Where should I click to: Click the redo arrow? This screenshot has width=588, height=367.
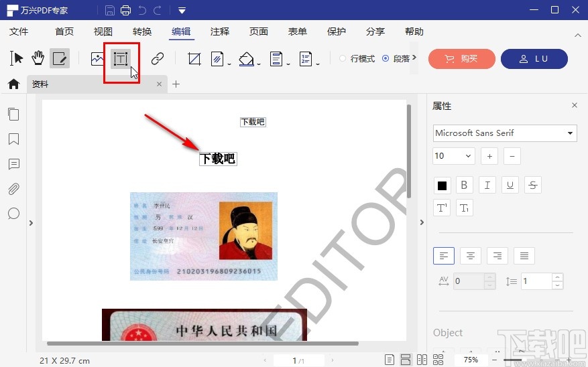coord(158,10)
